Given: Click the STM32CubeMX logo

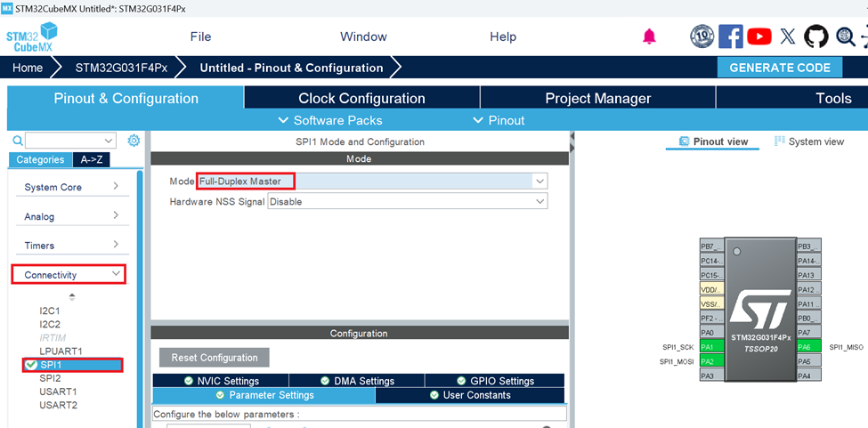Looking at the screenshot, I should coord(31,36).
